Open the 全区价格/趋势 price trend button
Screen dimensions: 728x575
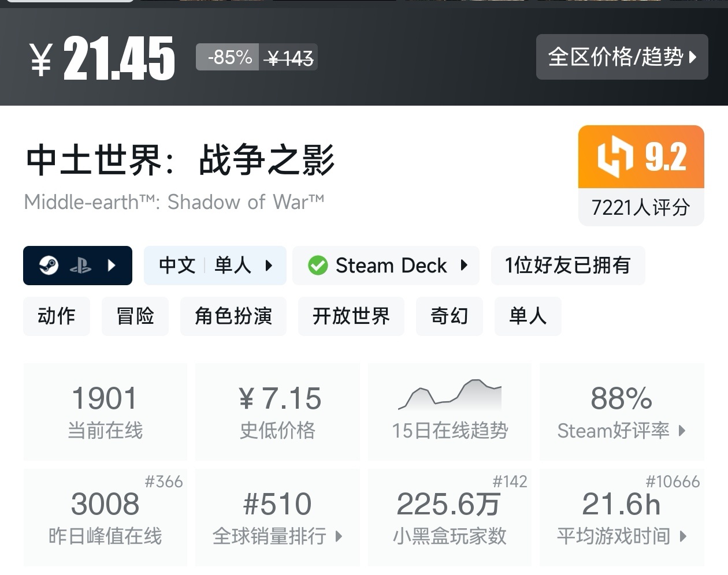(x=622, y=57)
